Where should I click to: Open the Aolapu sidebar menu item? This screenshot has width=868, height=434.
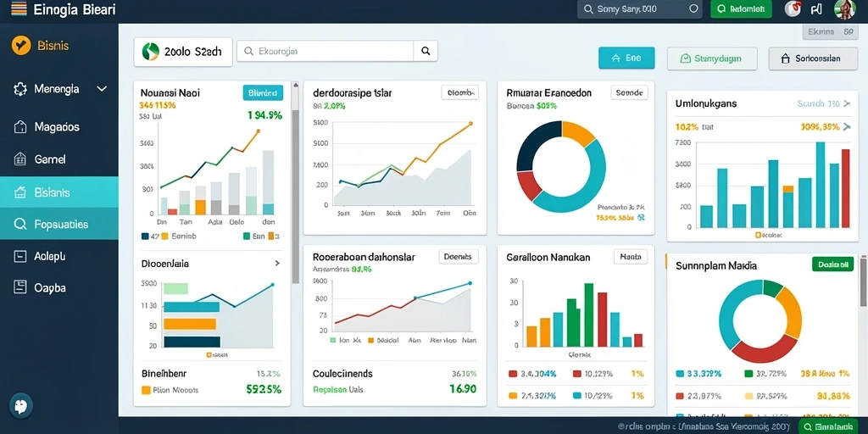coord(59,256)
